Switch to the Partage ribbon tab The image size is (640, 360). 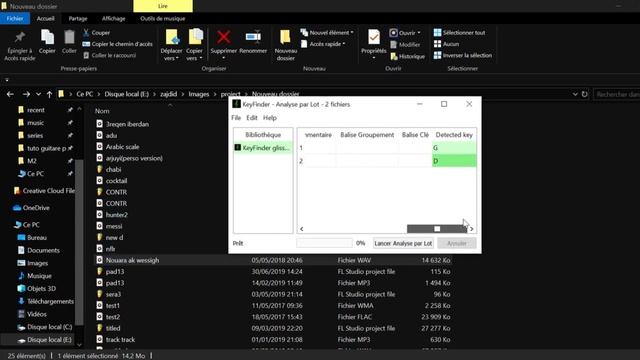pyautogui.click(x=78, y=18)
